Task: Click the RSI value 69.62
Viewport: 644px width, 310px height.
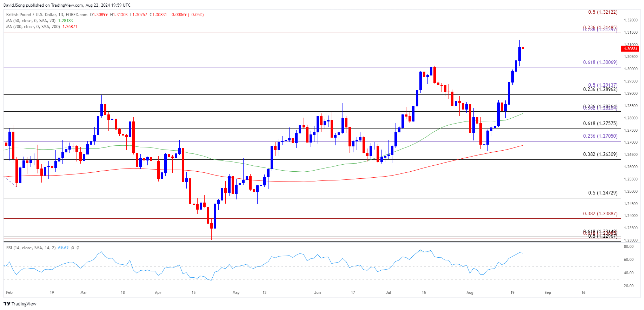Action: click(64, 248)
